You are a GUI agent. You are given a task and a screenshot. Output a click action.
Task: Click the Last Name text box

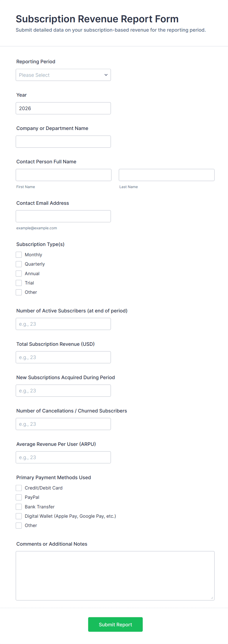click(166, 175)
